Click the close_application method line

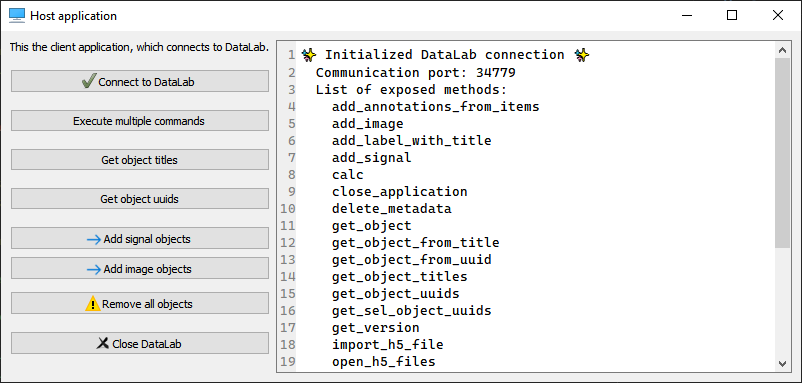coord(399,192)
